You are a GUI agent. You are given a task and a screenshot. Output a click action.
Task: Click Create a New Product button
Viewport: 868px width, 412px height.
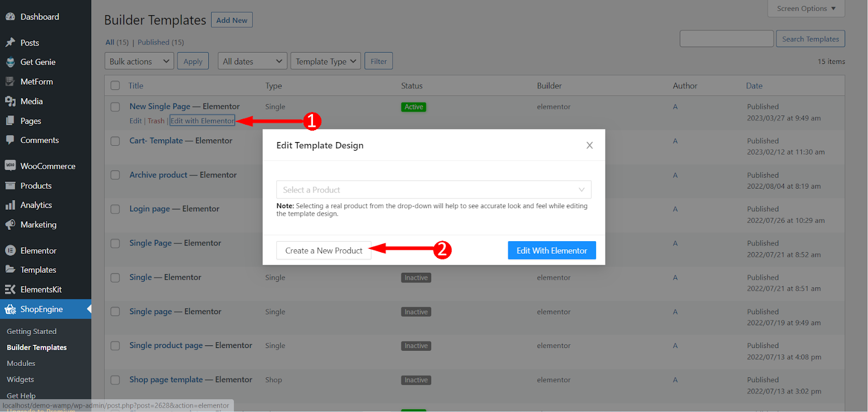point(324,250)
